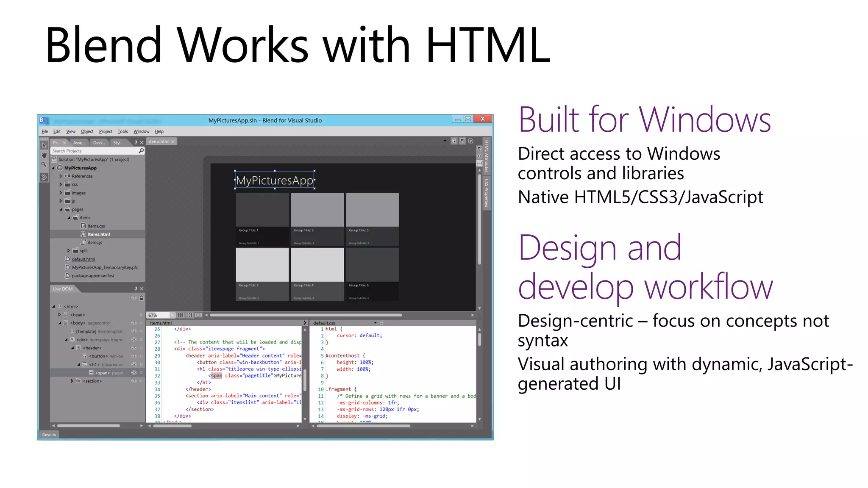This screenshot has width=868, height=488.
Task: Open default.html in project tree
Action: [83, 259]
